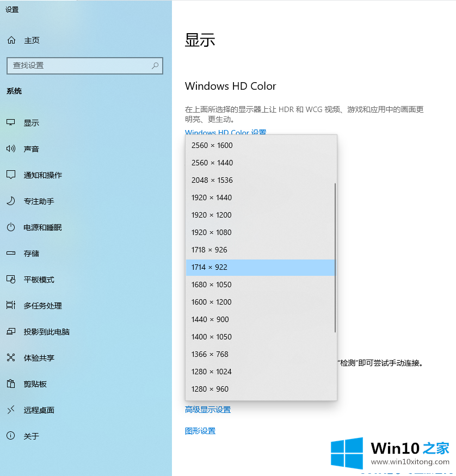The image size is (456, 476).
Task: Open 远程桌面 settings
Action: tap(39, 410)
